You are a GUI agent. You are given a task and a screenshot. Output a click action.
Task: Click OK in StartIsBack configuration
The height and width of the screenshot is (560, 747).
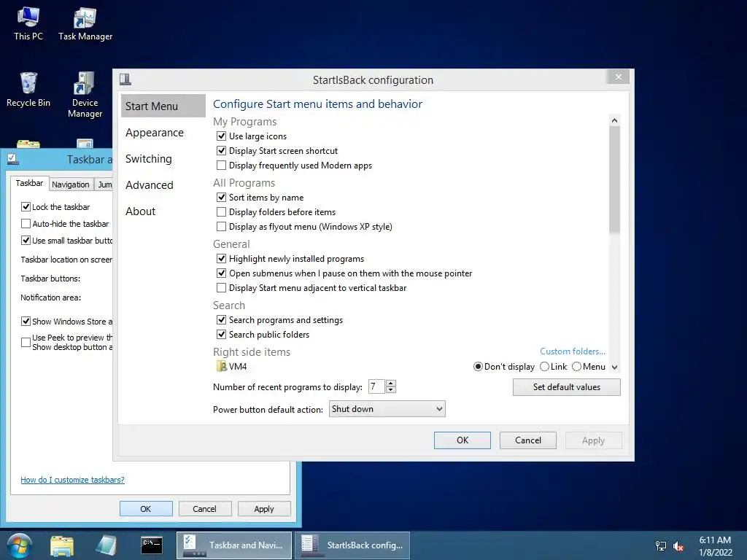click(x=462, y=440)
